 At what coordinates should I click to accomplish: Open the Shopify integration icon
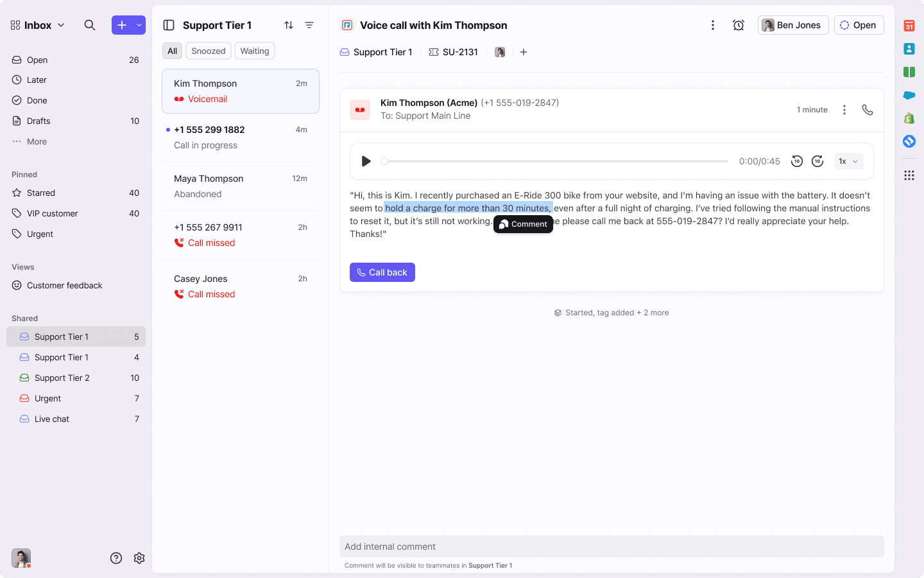(x=909, y=118)
